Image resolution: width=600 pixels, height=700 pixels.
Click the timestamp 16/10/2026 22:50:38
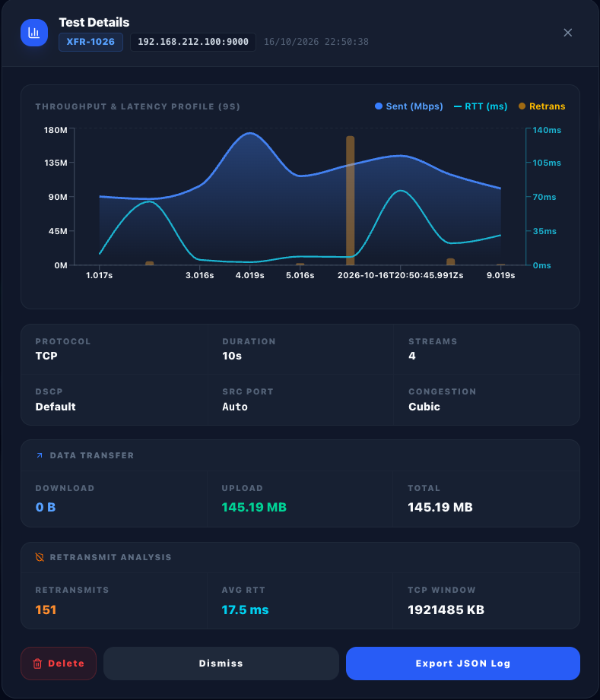316,42
